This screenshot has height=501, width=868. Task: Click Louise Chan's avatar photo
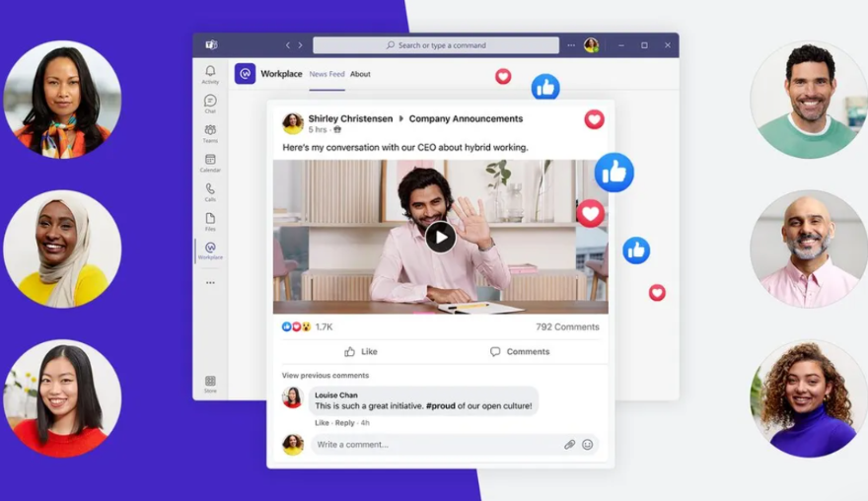coord(292,397)
